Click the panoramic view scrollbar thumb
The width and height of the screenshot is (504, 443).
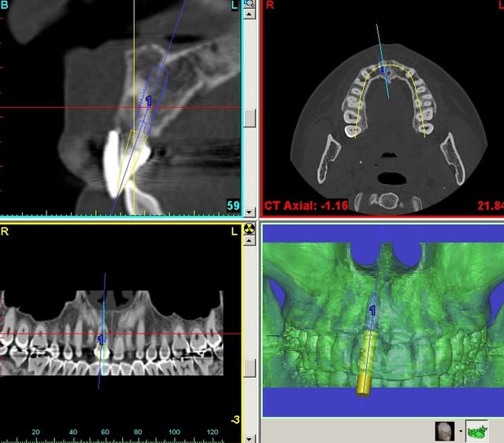250,367
